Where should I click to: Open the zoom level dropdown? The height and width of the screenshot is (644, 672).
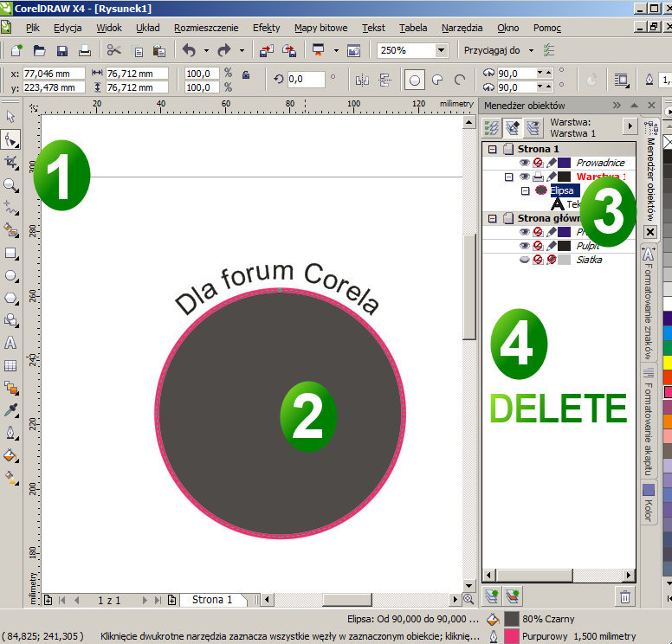[441, 50]
